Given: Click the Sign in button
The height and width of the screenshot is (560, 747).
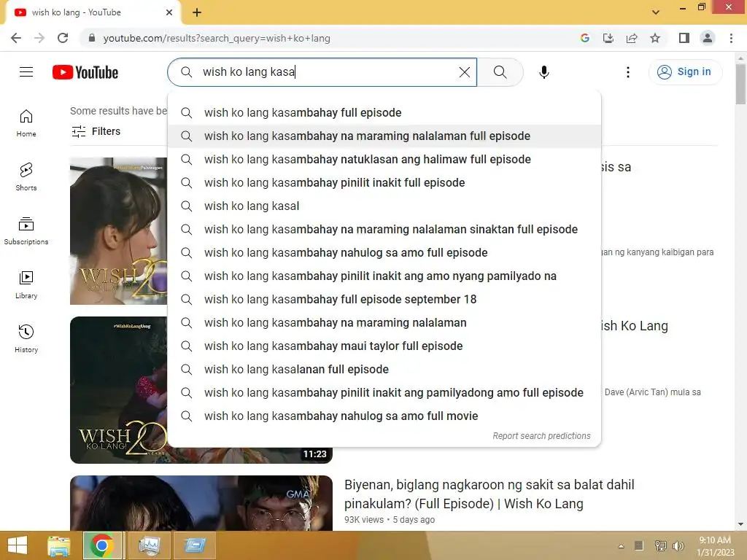Looking at the screenshot, I should click(685, 72).
